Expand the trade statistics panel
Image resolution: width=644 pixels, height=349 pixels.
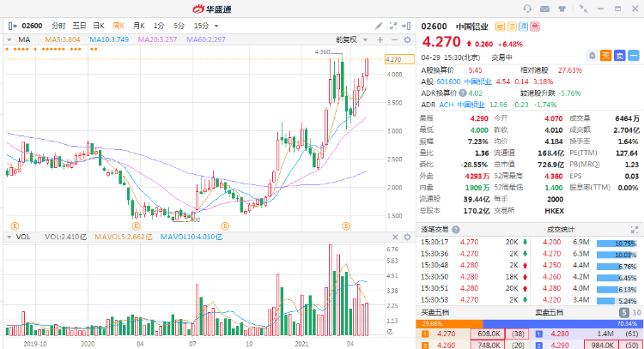click(x=635, y=230)
